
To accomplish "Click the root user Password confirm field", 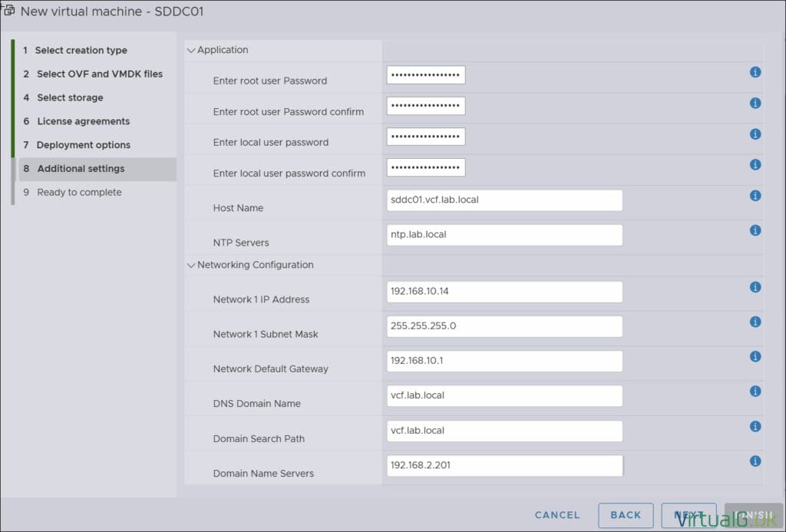I will (x=426, y=106).
